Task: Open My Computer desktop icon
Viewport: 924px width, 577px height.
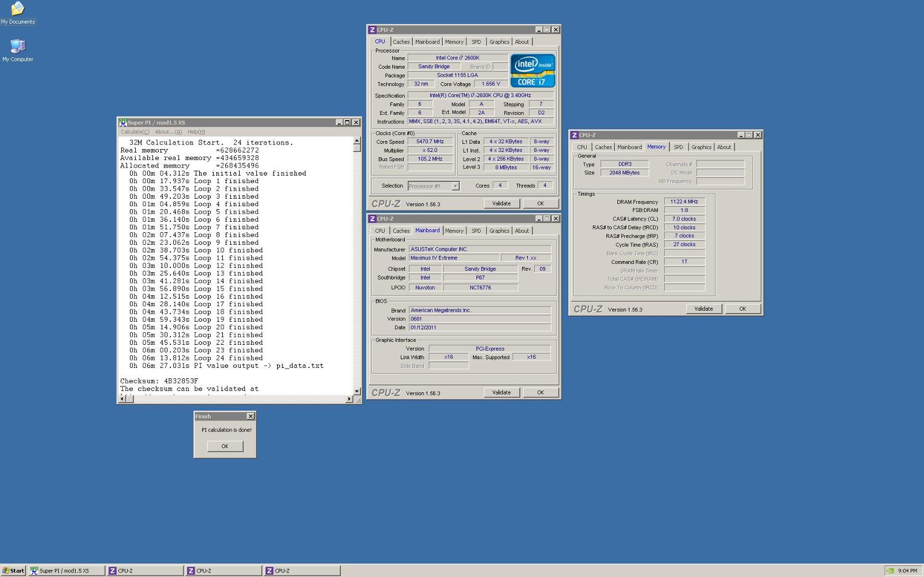Action: tap(17, 50)
